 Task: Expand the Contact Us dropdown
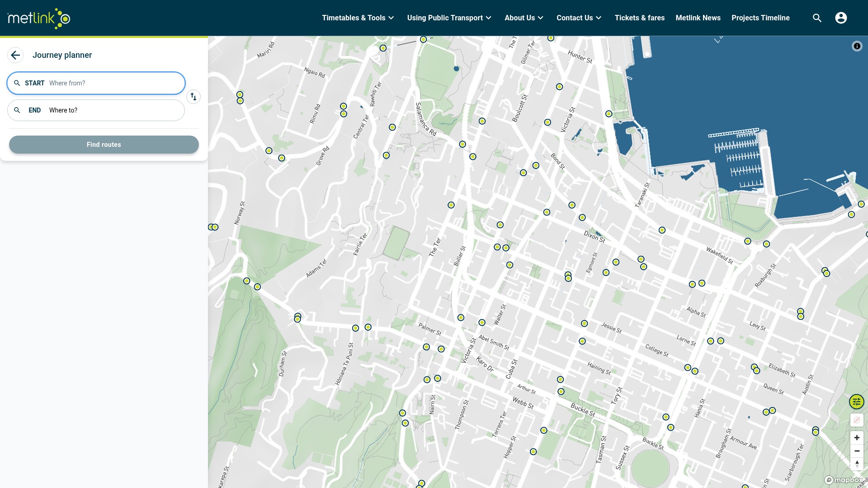pos(579,18)
